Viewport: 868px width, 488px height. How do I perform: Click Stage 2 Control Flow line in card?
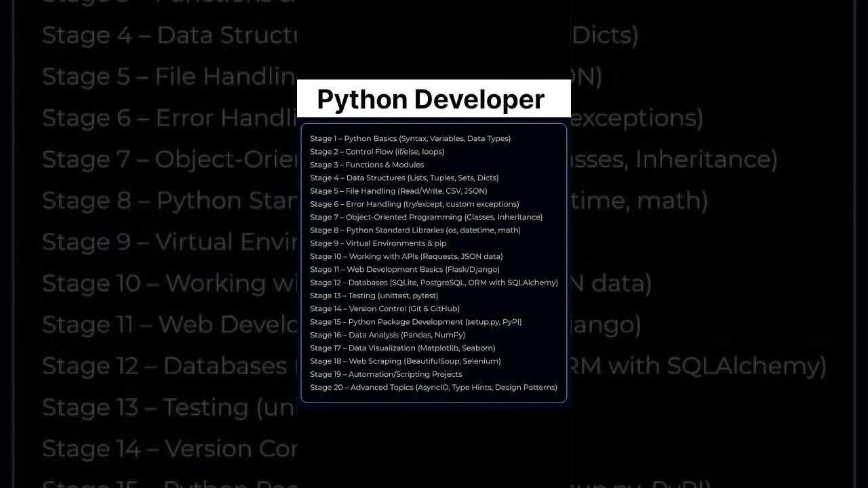click(x=377, y=152)
